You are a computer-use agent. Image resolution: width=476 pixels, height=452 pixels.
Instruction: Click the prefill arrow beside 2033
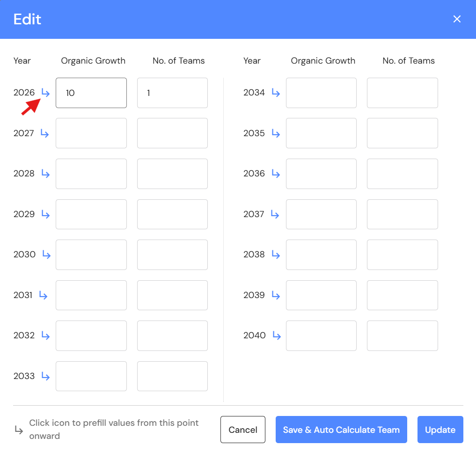click(x=45, y=376)
